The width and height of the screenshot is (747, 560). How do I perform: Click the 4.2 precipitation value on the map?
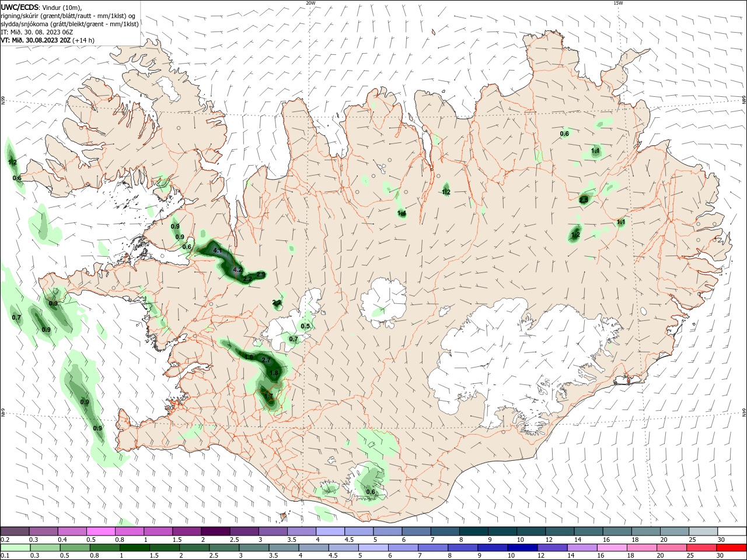coord(238,270)
